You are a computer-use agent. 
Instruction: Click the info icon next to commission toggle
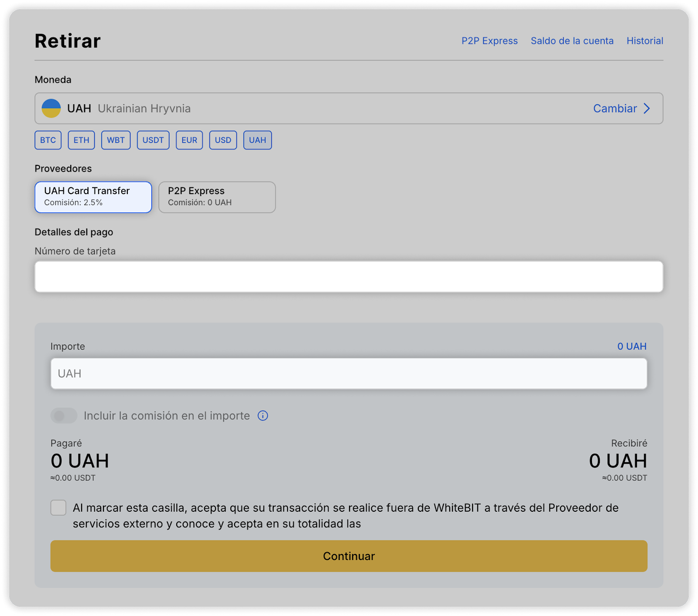(x=263, y=416)
